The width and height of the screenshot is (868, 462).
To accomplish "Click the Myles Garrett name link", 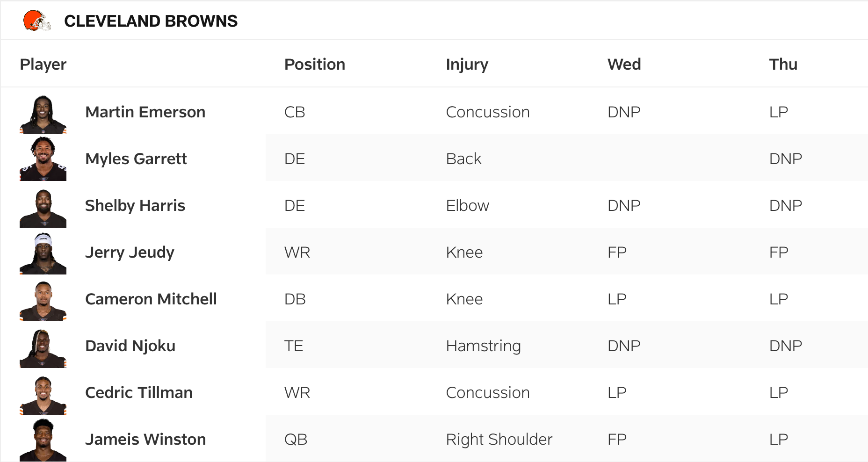I will click(136, 159).
